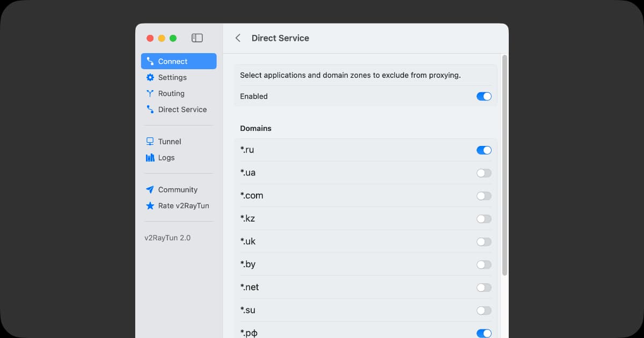Enable the *.net domain toggle
644x338 pixels.
[484, 288]
